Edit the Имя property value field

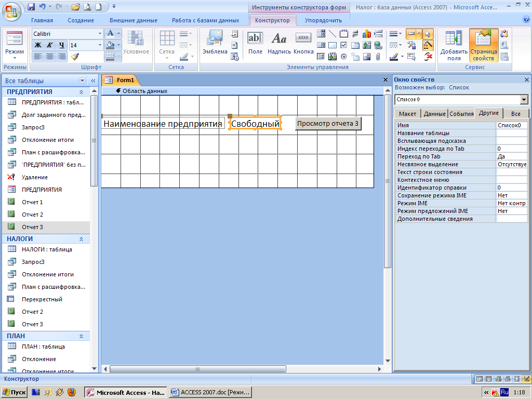[512, 125]
